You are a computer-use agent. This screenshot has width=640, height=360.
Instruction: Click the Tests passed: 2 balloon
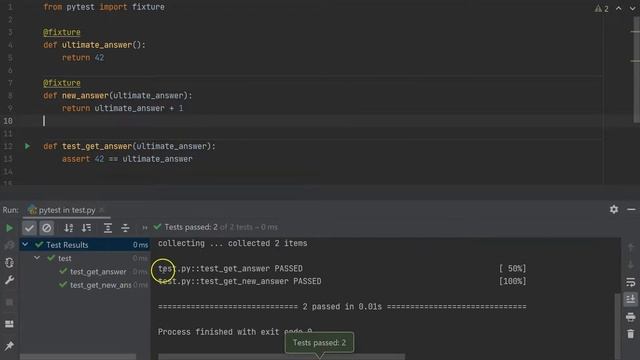point(319,342)
